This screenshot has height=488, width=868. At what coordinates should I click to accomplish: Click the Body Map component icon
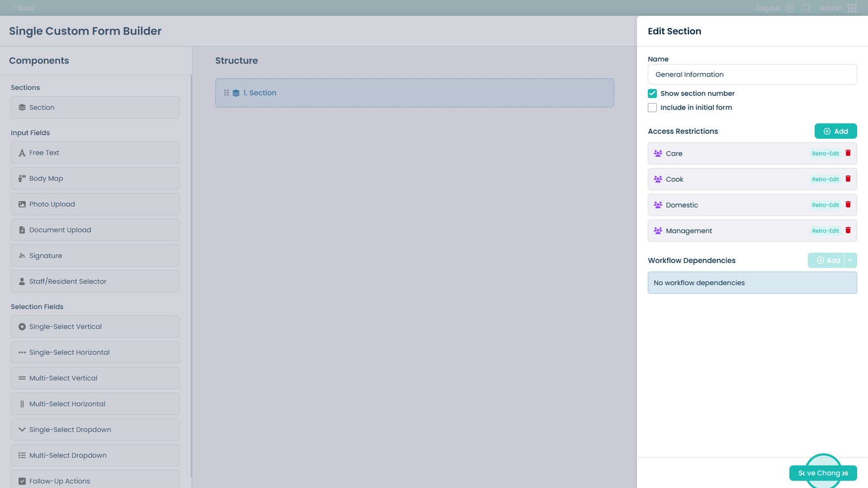tap(22, 178)
